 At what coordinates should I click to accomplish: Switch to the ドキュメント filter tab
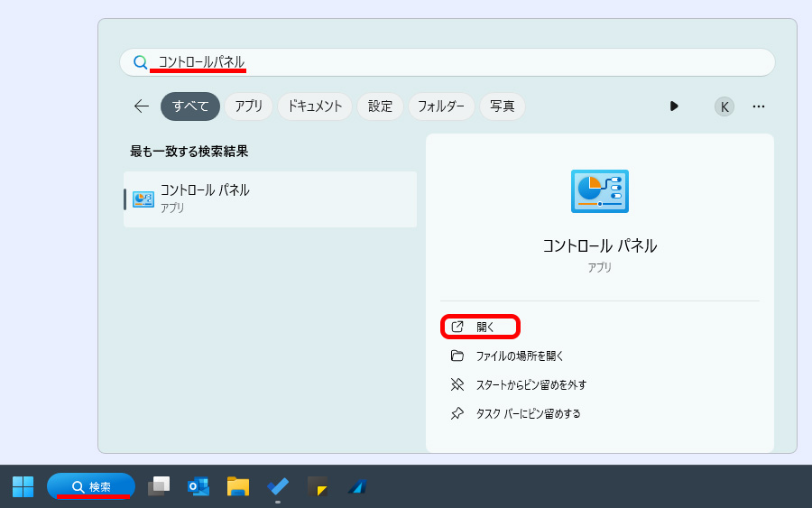coord(315,106)
